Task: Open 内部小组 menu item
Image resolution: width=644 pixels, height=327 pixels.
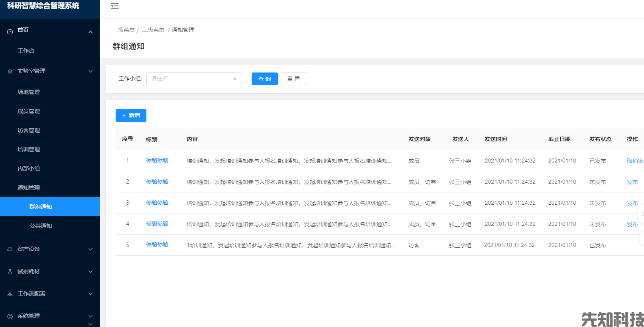Action: click(x=29, y=168)
